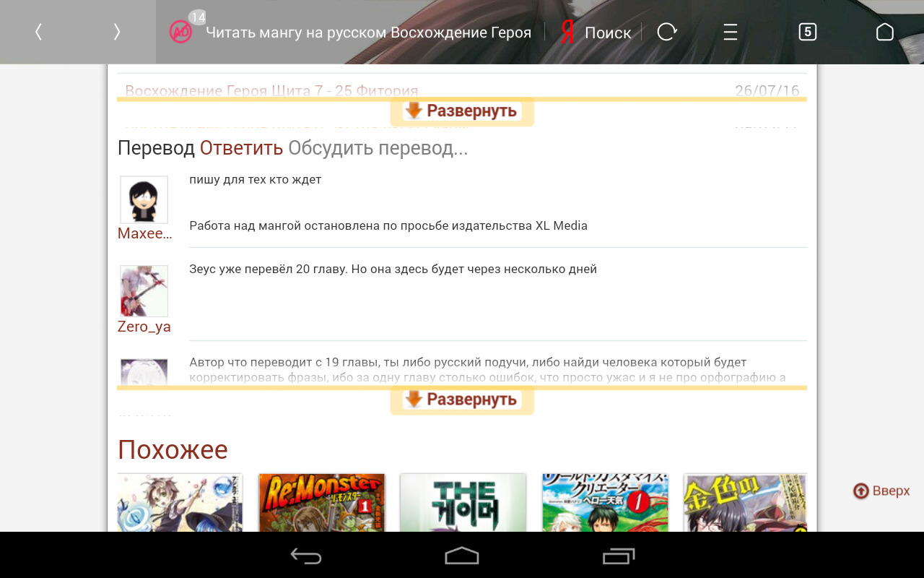Expand the chapter list with upper Развернуть
The height and width of the screenshot is (578, 924).
tap(462, 111)
